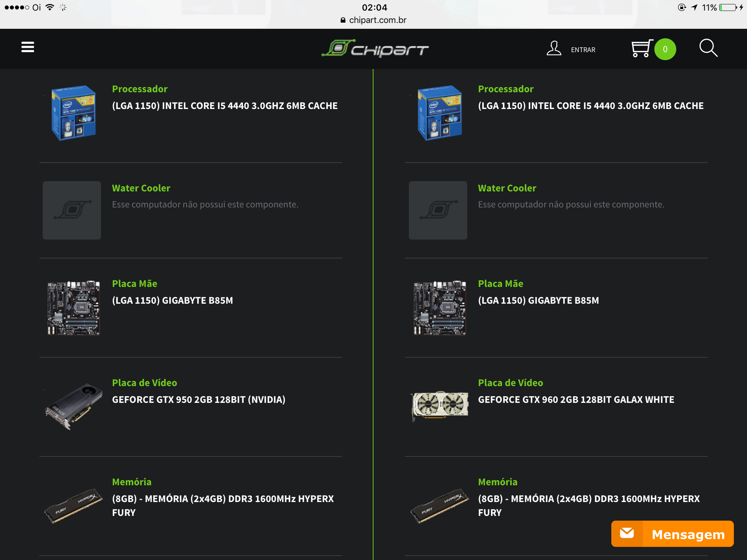This screenshot has height=560, width=747.
Task: Click left column Memória heading
Action: click(x=132, y=482)
